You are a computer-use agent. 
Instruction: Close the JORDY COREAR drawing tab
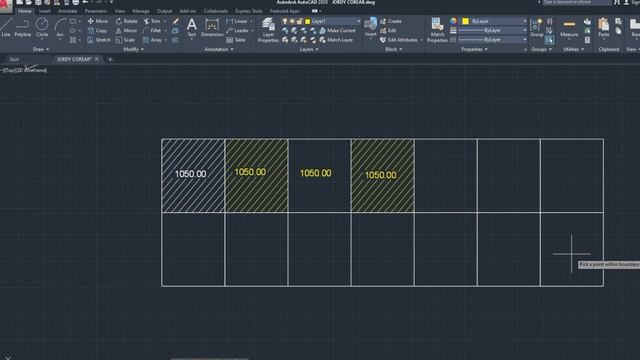click(97, 59)
